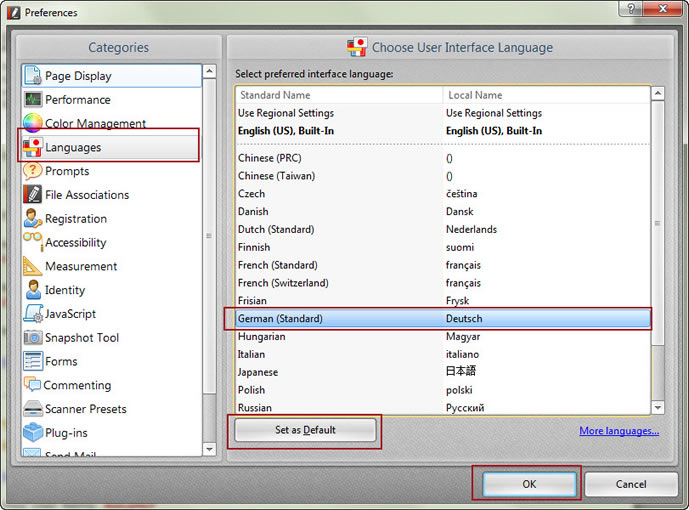Click Categories list scroll down arrow

[210, 449]
